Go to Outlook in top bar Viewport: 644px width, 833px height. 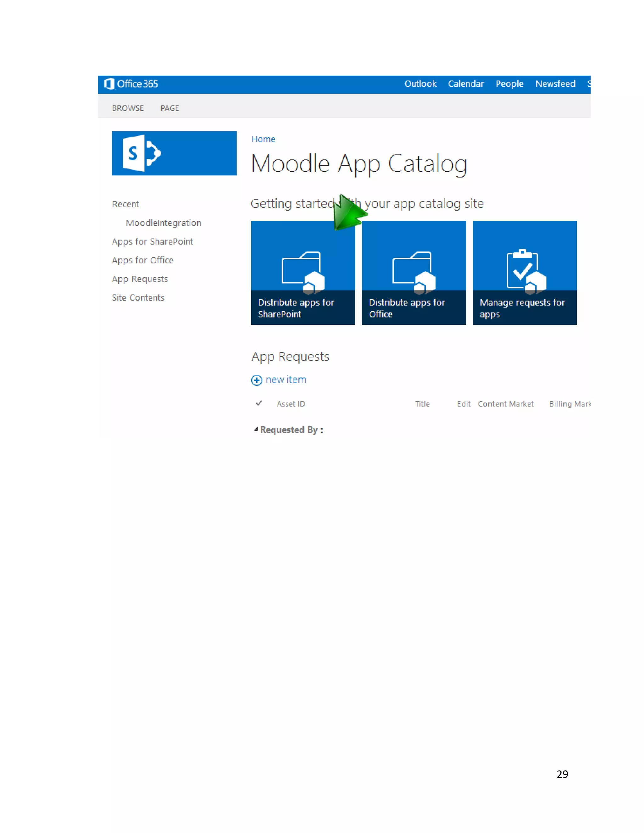[x=420, y=84]
